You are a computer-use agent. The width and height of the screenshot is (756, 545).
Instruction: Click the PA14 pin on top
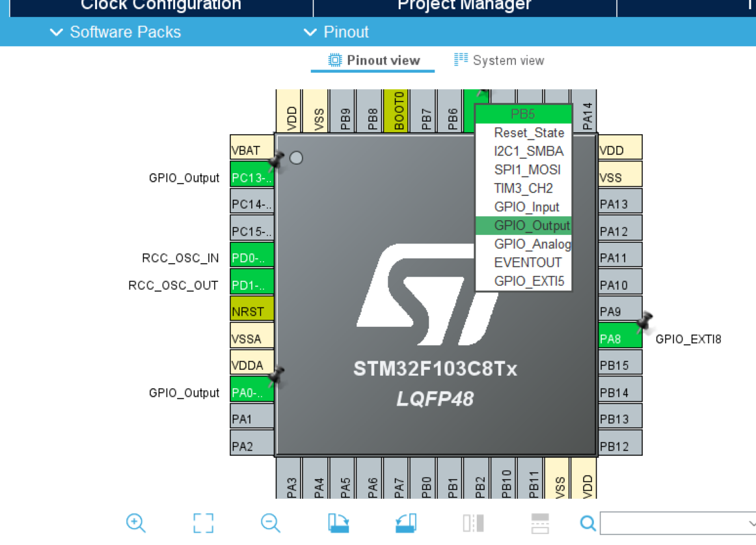584,111
